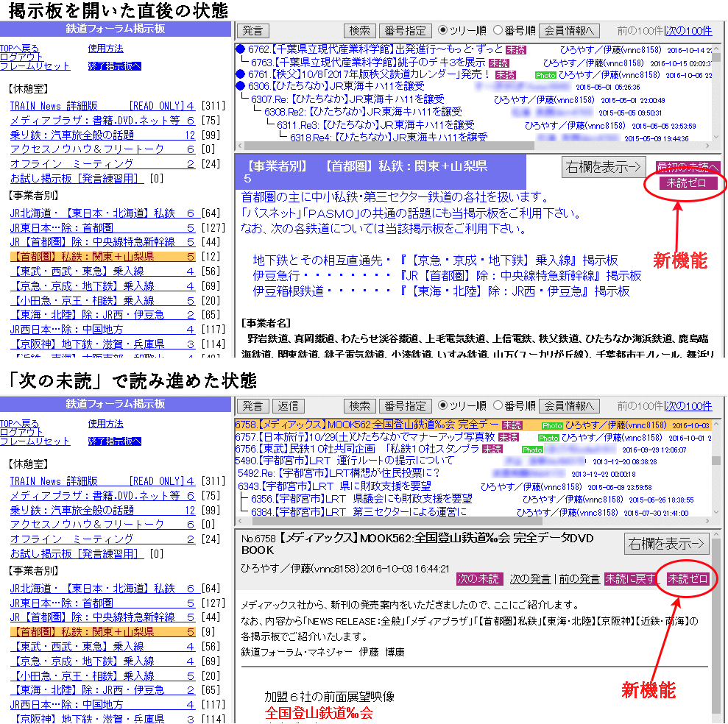This screenshot has height=724, width=728.
Task: Select 番号順 radio in the 「次の未読」 screenshot
Action: click(x=498, y=405)
